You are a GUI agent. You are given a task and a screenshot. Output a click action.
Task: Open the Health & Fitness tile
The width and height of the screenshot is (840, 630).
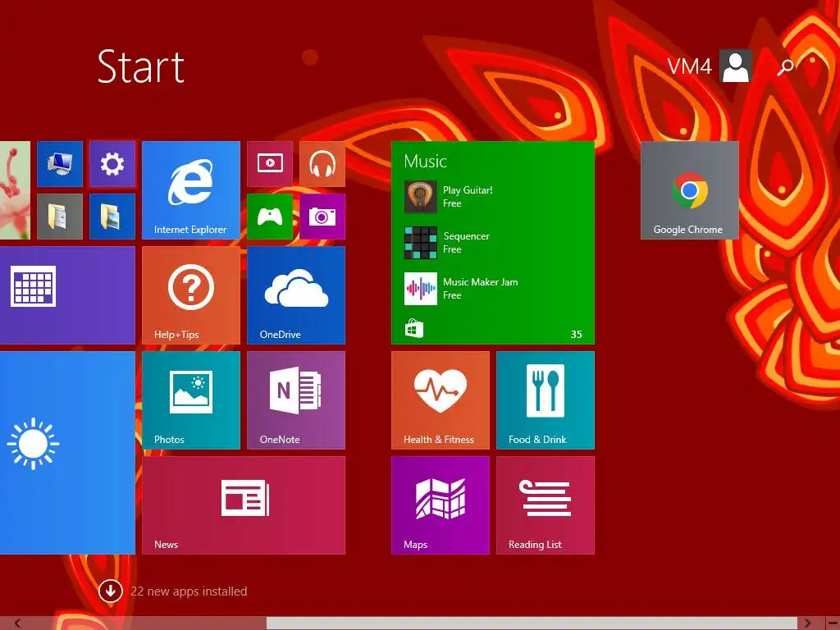[x=441, y=400]
